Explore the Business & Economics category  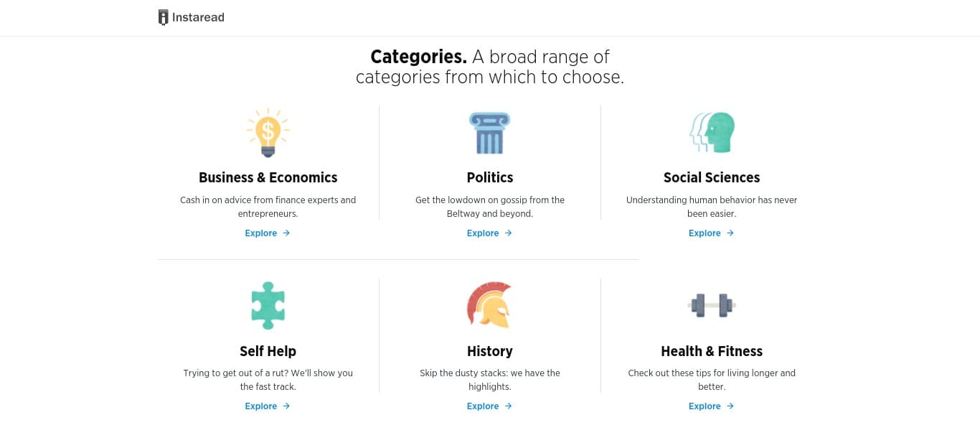tap(268, 233)
